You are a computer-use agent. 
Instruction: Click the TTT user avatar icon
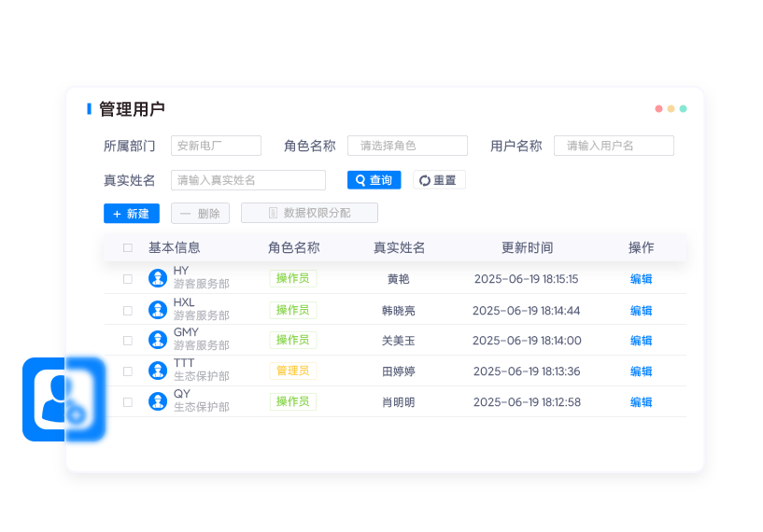pos(157,371)
